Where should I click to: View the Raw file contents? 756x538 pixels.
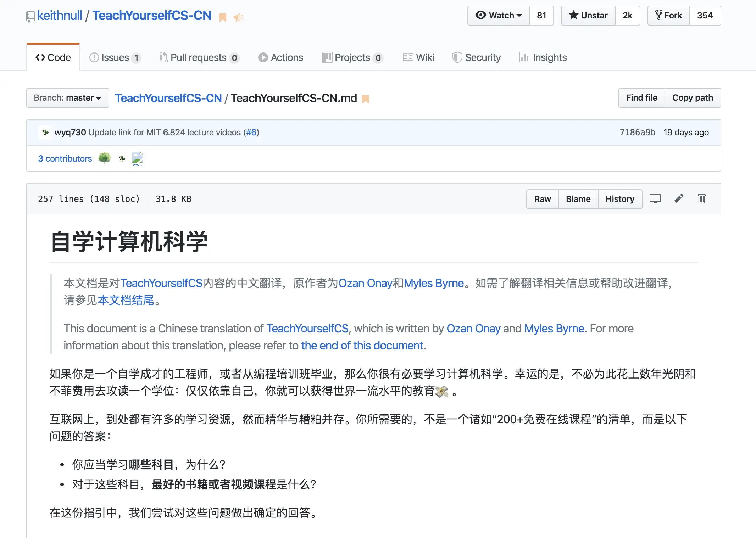(x=542, y=199)
